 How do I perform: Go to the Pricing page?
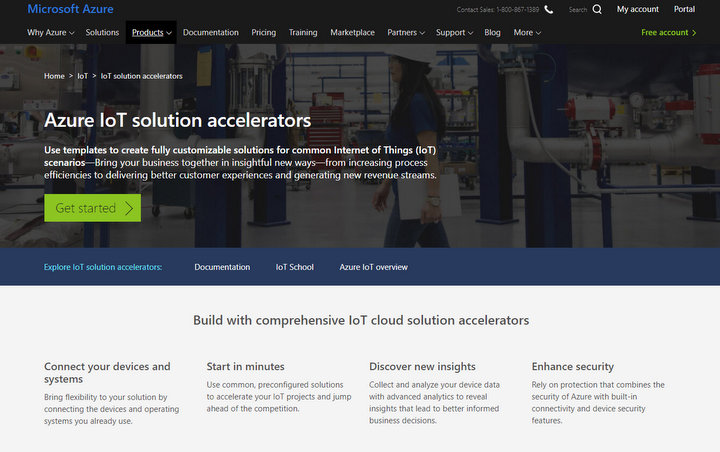pyautogui.click(x=264, y=33)
